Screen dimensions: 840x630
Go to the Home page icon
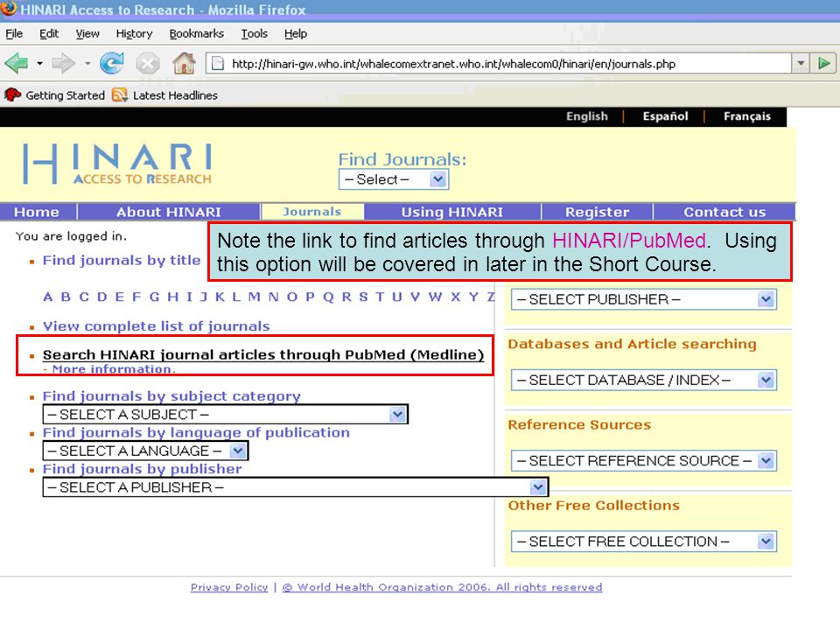[184, 64]
